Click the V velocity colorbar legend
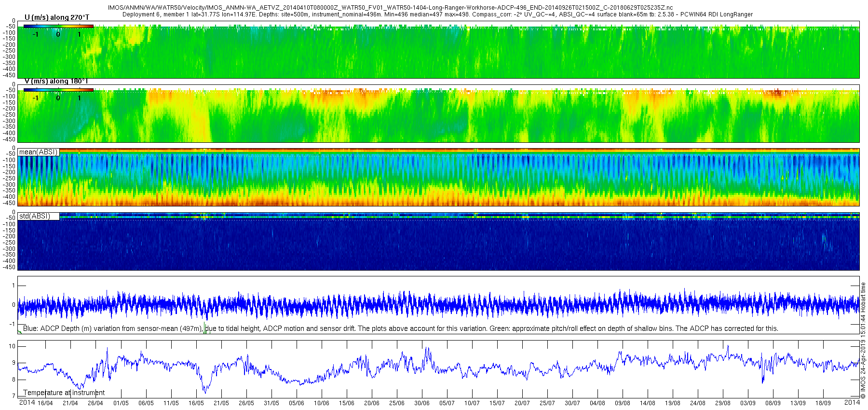 58,90
